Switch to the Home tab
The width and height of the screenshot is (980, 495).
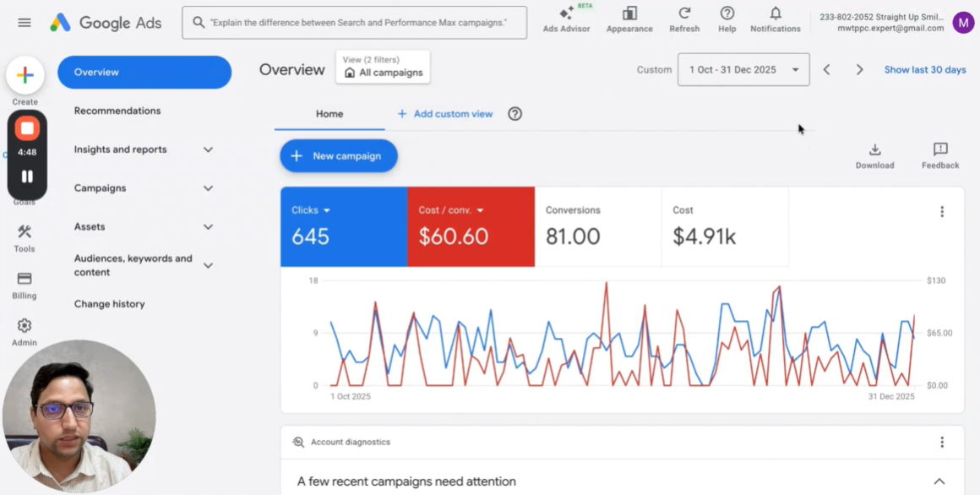pos(329,114)
